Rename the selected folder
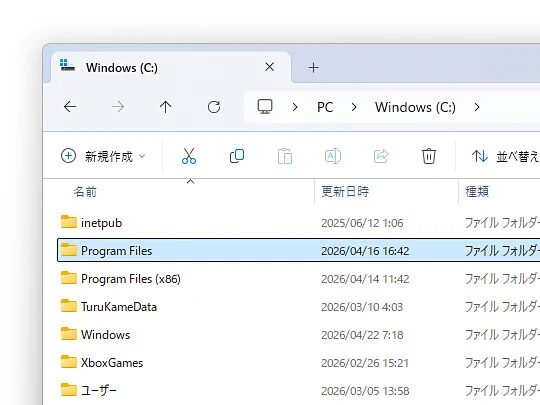The image size is (540, 405). pos(333,156)
